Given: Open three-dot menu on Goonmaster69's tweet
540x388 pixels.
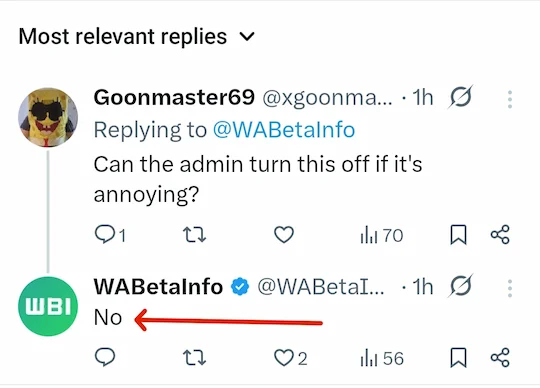Looking at the screenshot, I should pyautogui.click(x=510, y=99).
